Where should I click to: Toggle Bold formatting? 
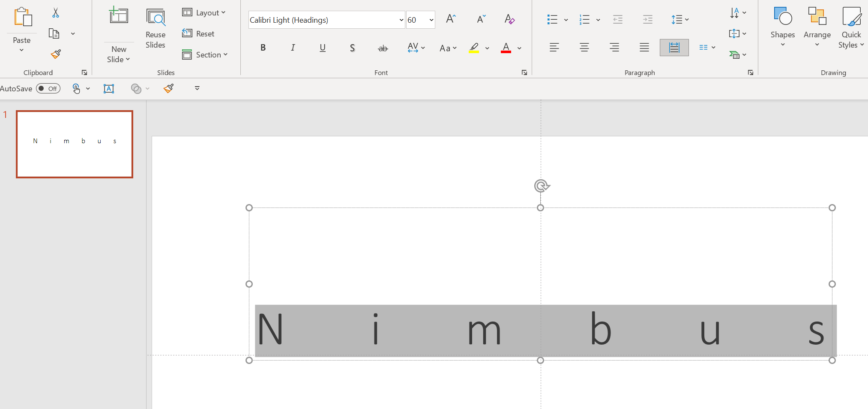(263, 48)
